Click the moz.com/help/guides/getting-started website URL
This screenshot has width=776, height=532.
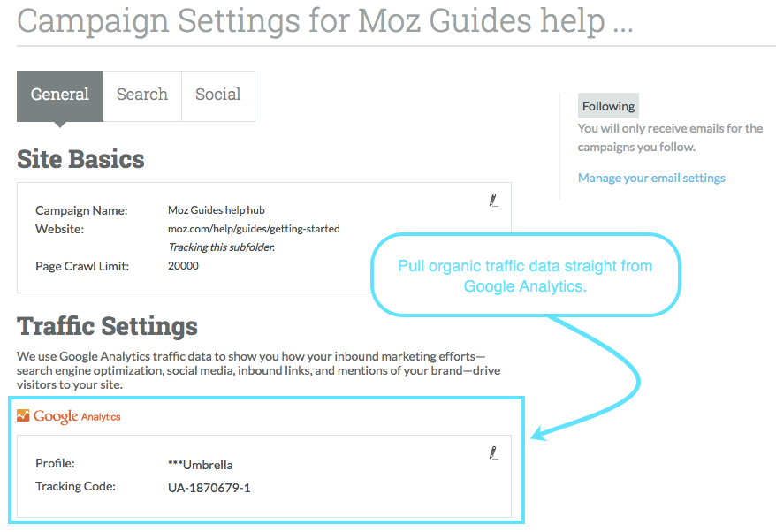(x=254, y=229)
